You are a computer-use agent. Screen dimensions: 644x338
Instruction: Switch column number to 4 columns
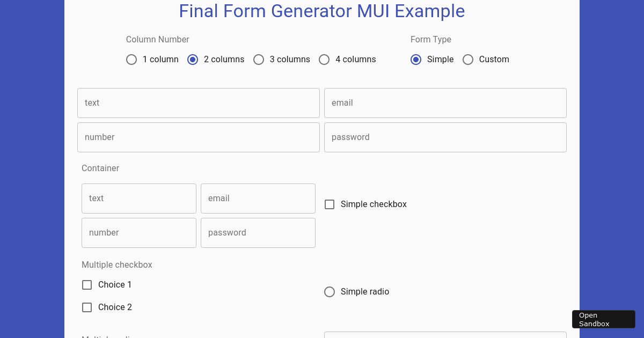pyautogui.click(x=324, y=59)
